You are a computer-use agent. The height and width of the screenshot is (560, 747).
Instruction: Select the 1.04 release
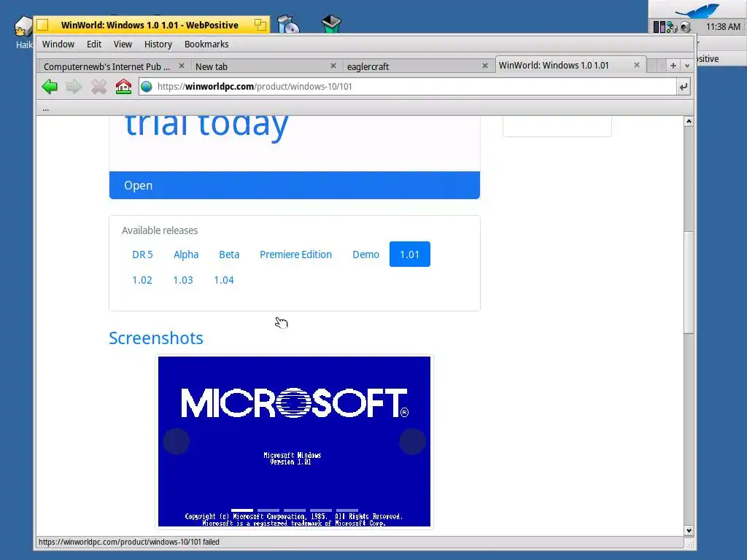[224, 280]
